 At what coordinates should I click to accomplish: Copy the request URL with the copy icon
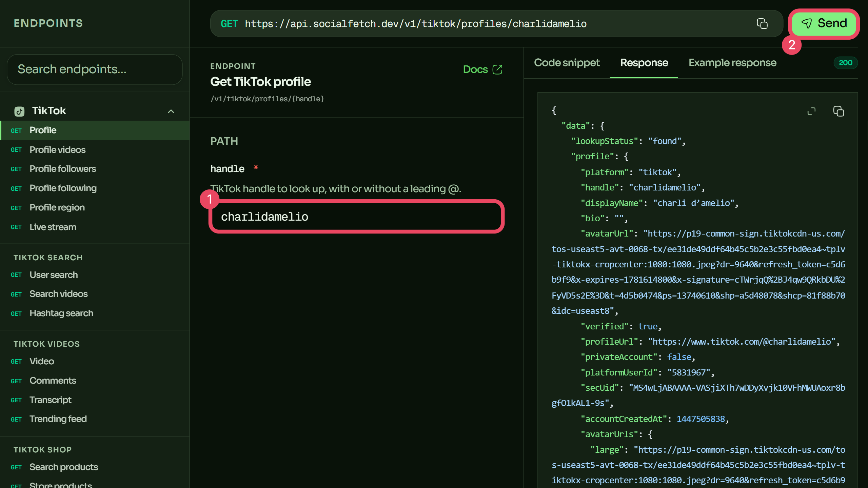pos(762,23)
